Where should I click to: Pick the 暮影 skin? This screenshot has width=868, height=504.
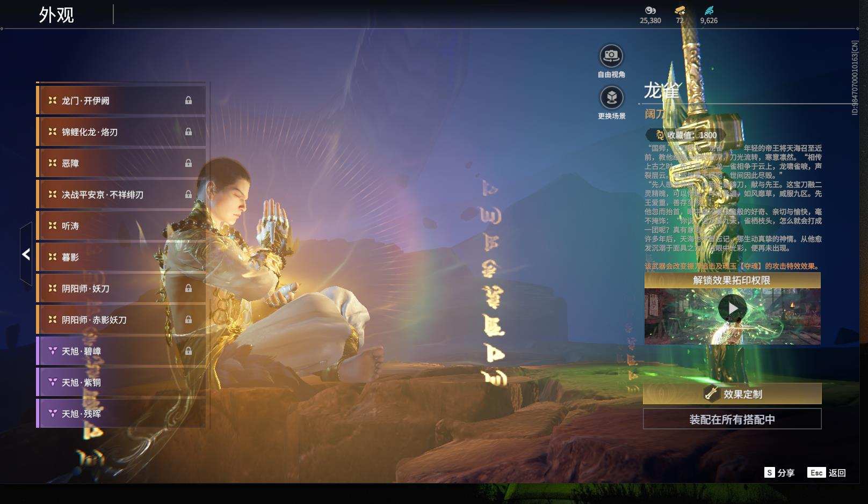tap(121, 257)
